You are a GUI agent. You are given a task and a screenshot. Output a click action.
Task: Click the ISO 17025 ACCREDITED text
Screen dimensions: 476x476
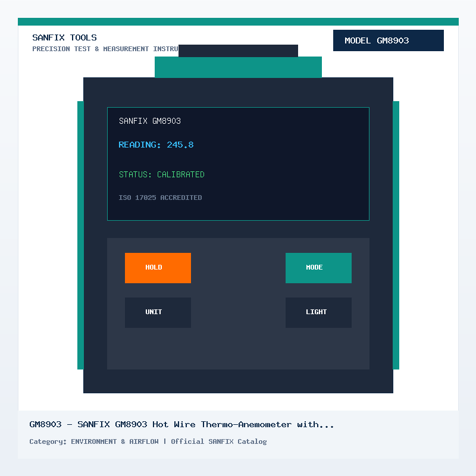pyautogui.click(x=160, y=198)
